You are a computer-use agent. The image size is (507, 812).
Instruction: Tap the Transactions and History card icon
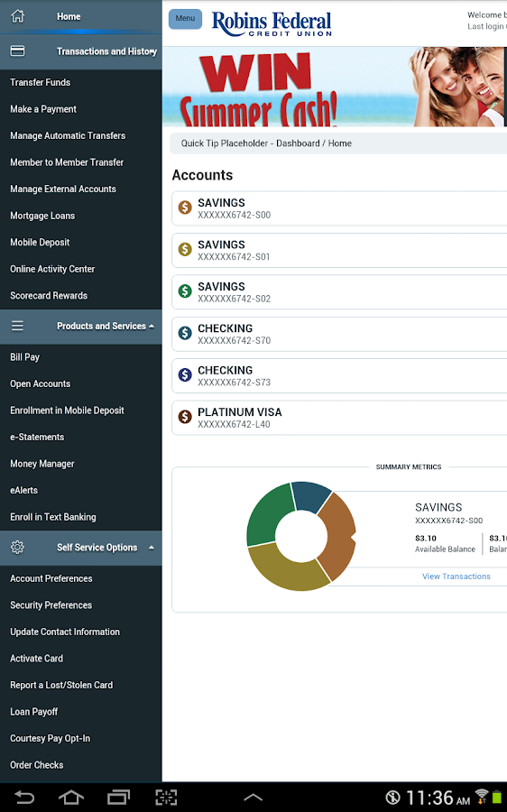tap(18, 51)
